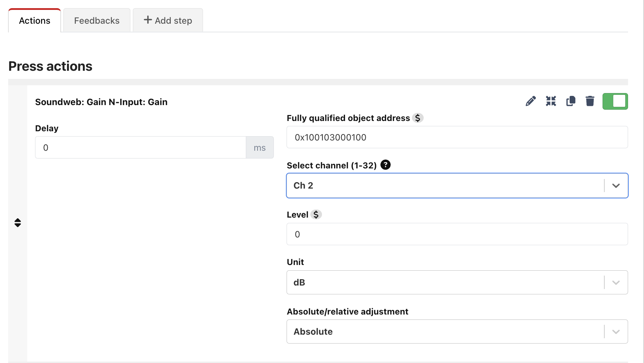This screenshot has height=363, width=644.
Task: Expand the Unit dropdown showing dB
Action: [616, 282]
